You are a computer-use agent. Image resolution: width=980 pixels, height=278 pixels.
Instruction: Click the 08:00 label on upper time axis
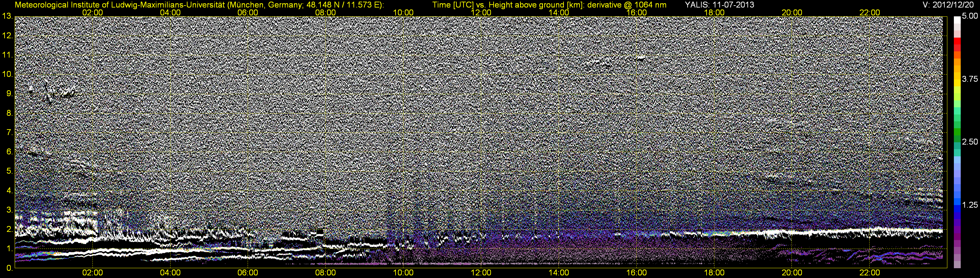point(326,12)
